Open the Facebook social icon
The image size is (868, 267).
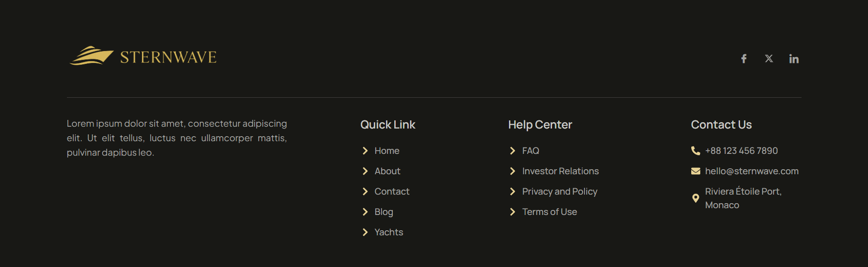click(744, 59)
